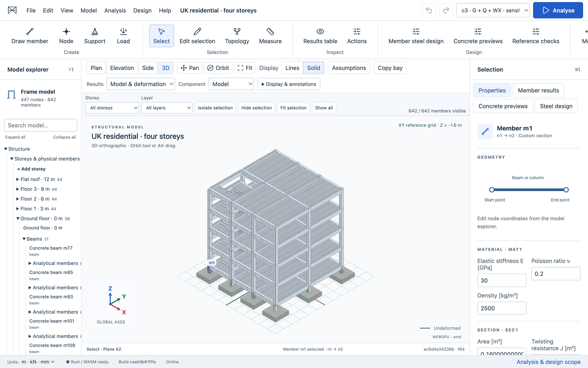Set the display mode to Solid
The width and height of the screenshot is (588, 368).
tap(313, 68)
